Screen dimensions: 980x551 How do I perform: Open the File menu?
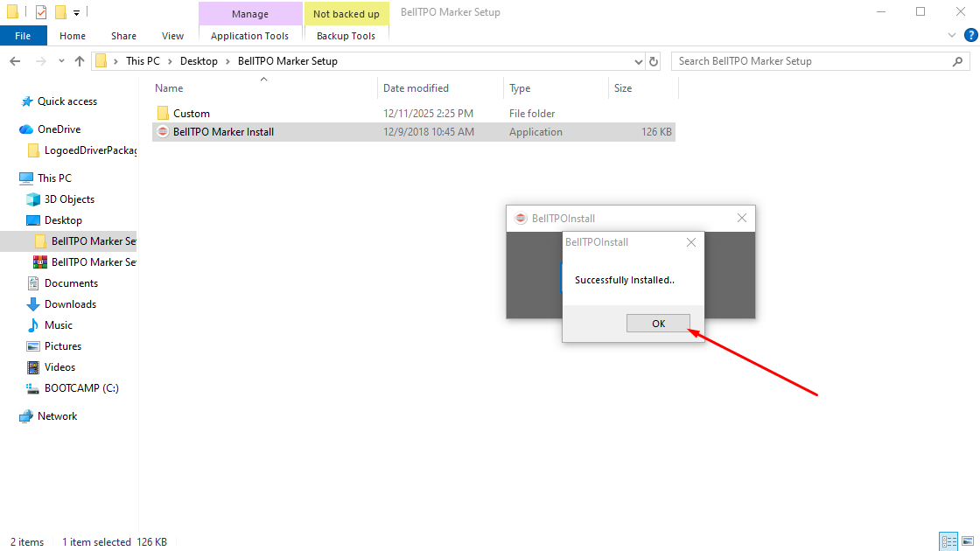(x=23, y=36)
